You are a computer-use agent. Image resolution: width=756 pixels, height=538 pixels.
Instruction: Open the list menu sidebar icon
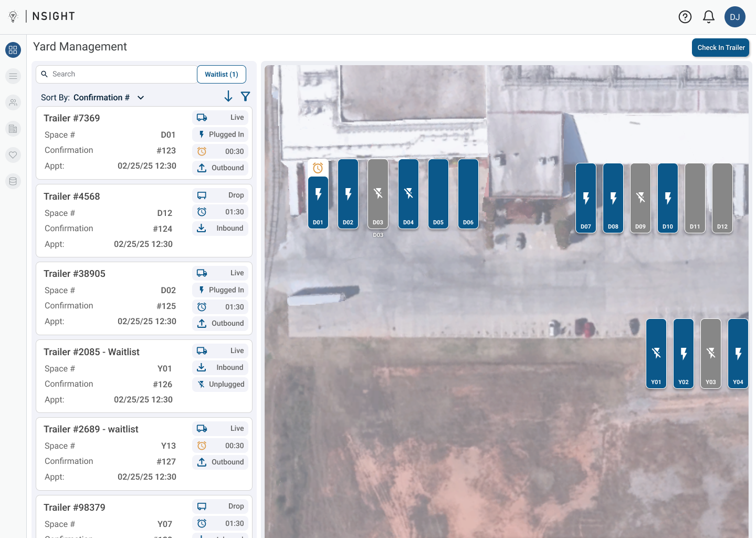[13, 76]
